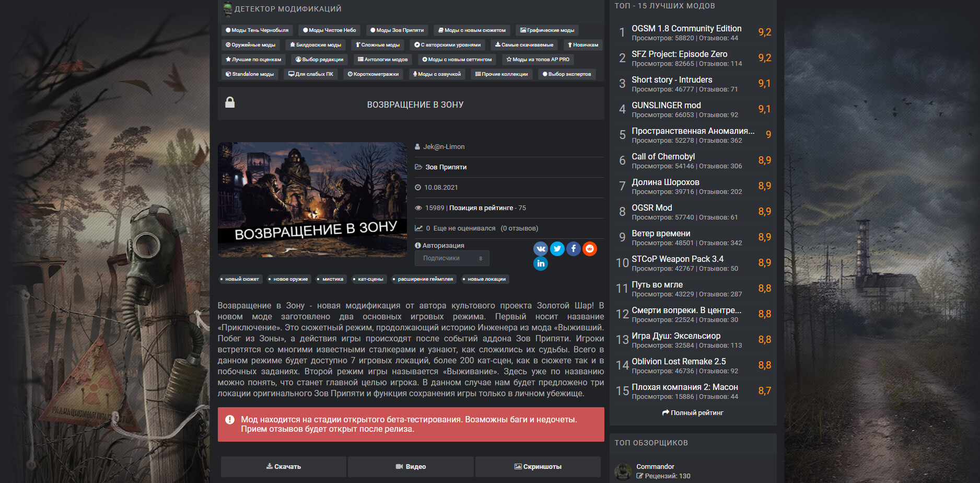
Task: Click the lock icon beside the title
Action: [230, 102]
